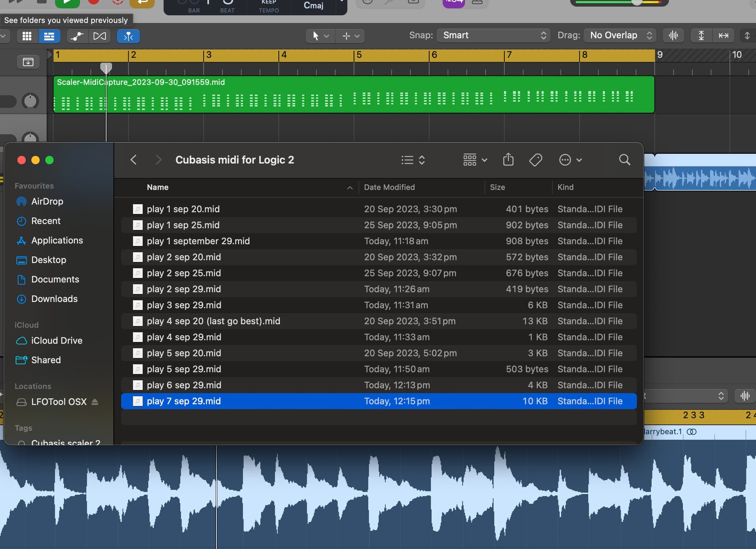Click the Finder Share icon
Screen dimensions: 756x549
click(x=508, y=160)
